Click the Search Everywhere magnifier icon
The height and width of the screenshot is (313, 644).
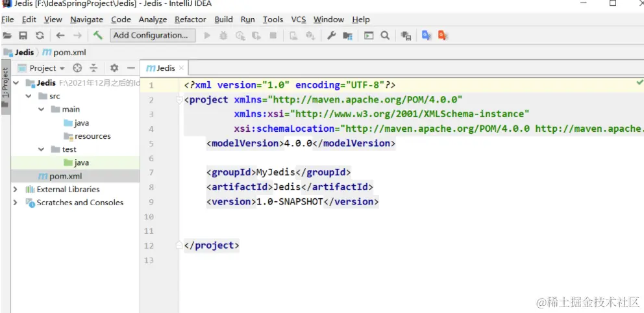[x=385, y=36]
